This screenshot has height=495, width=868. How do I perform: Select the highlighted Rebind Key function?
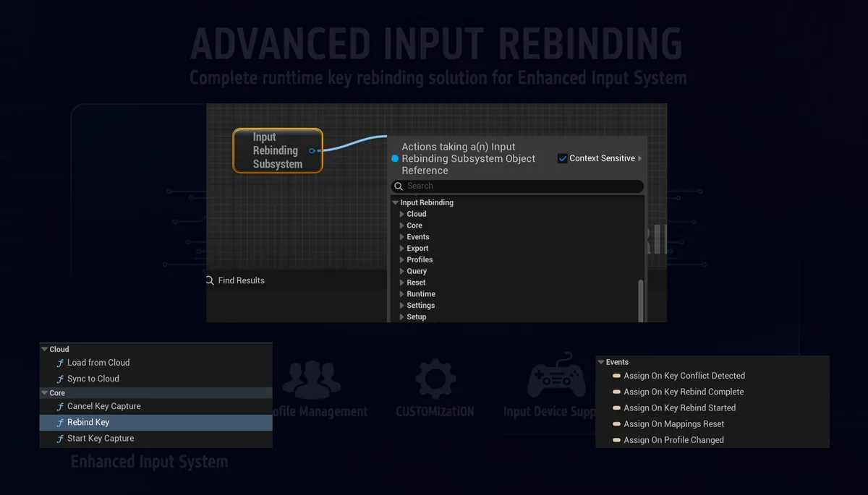[x=156, y=422]
